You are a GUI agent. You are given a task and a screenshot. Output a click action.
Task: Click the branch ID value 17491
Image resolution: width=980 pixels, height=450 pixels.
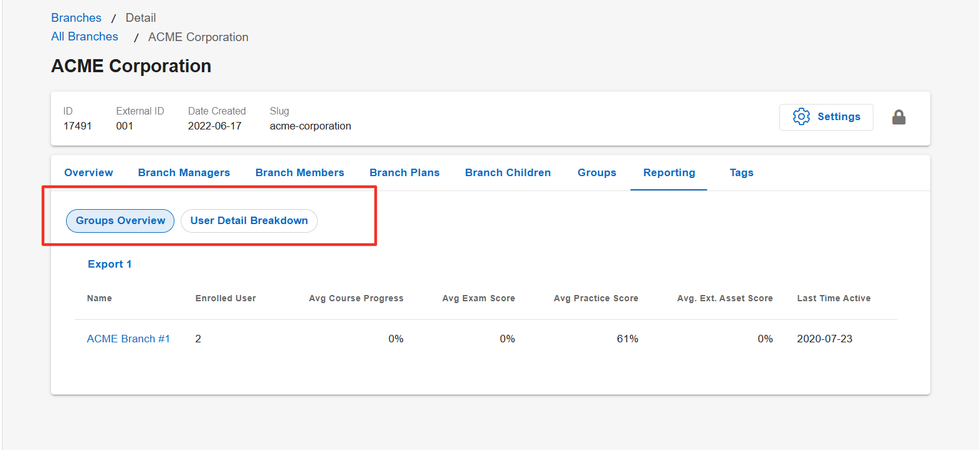[77, 126]
